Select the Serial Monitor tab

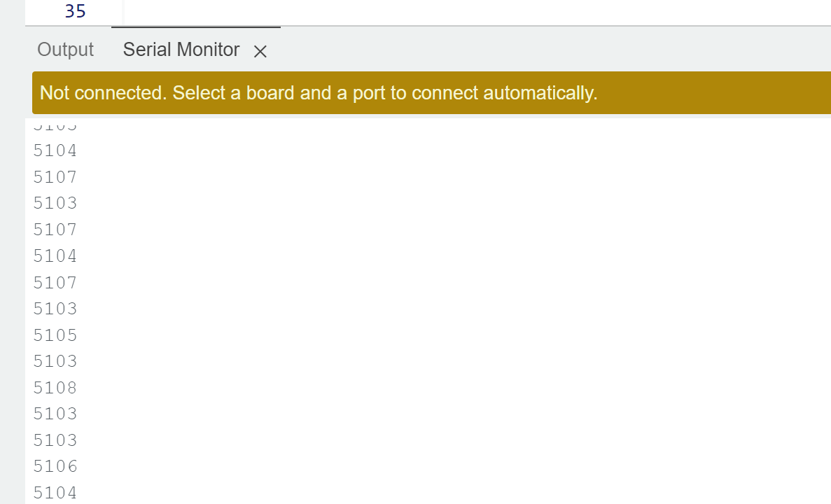181,50
